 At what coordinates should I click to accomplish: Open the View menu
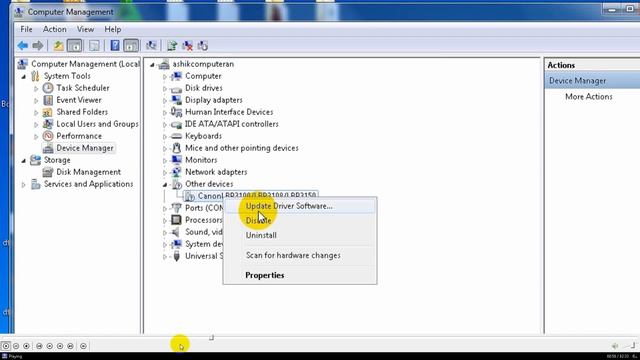coord(85,29)
